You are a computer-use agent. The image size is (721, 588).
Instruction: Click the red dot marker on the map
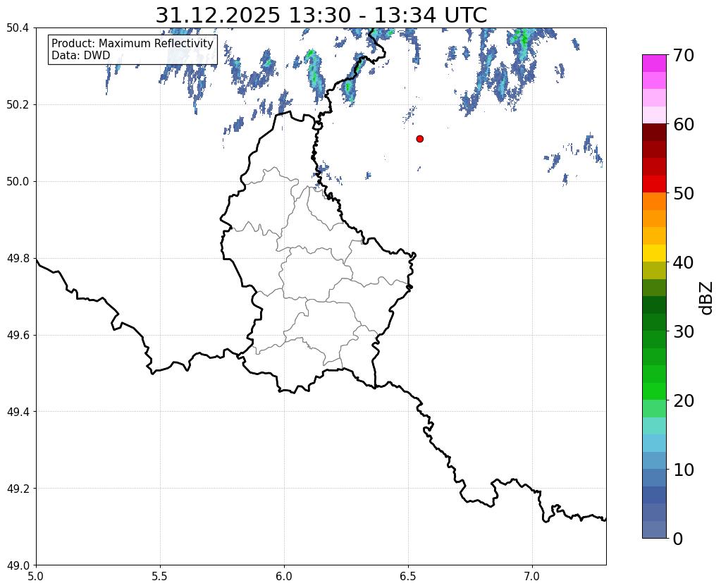pyautogui.click(x=419, y=139)
